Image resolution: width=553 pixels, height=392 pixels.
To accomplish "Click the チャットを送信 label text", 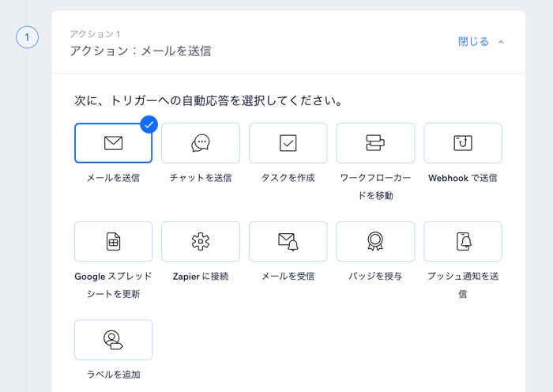I will [201, 178].
